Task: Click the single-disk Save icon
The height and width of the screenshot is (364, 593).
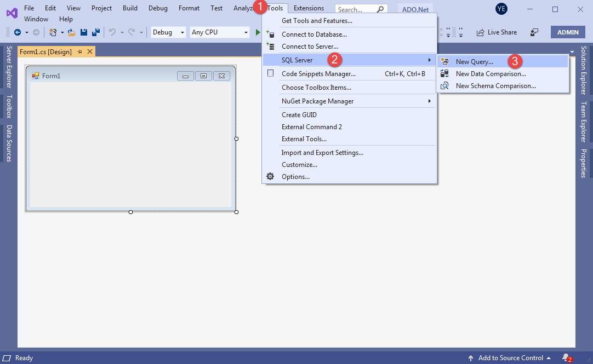Action: click(84, 32)
